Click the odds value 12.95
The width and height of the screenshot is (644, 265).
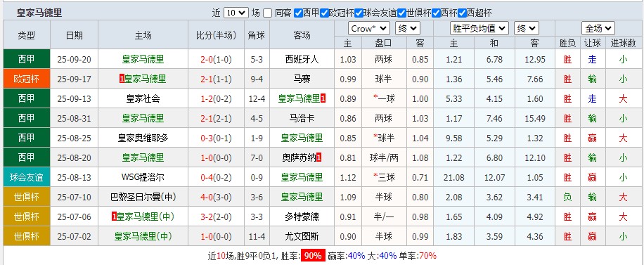pyautogui.click(x=535, y=59)
